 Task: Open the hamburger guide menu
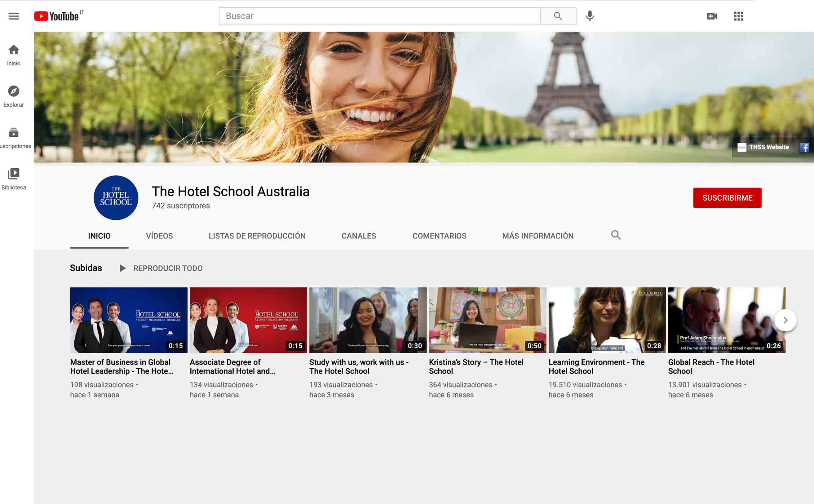point(14,16)
